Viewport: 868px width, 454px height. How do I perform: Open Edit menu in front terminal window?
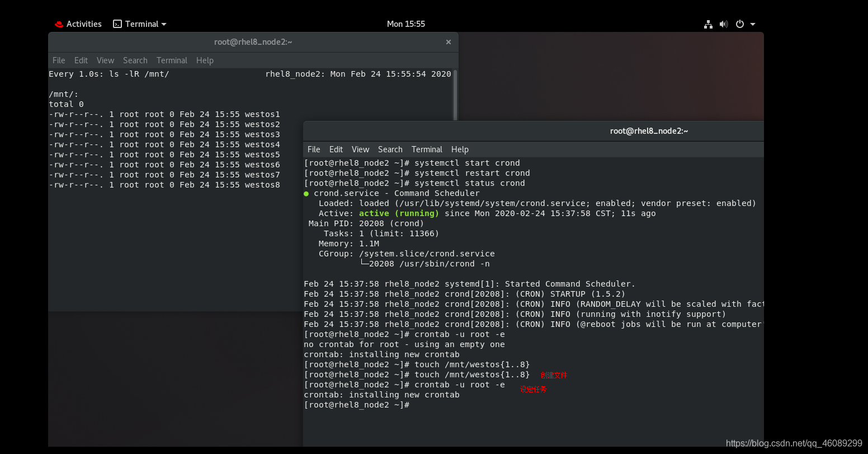[336, 149]
